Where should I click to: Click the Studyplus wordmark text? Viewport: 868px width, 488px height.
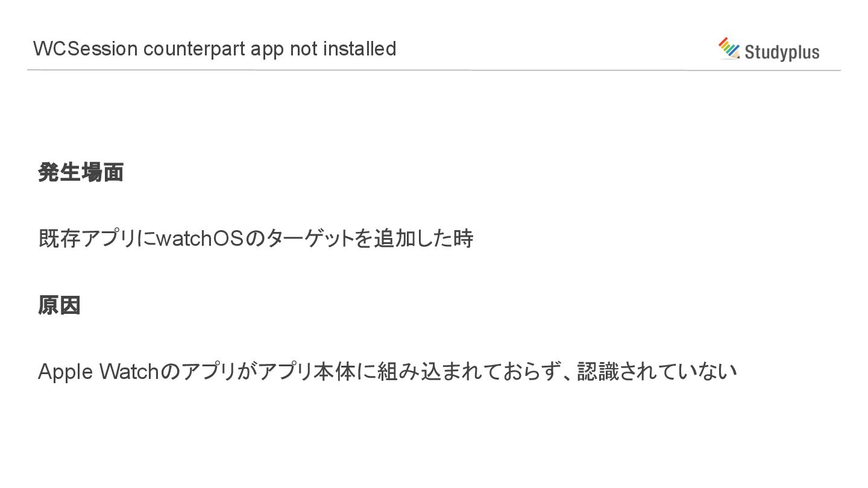point(782,52)
